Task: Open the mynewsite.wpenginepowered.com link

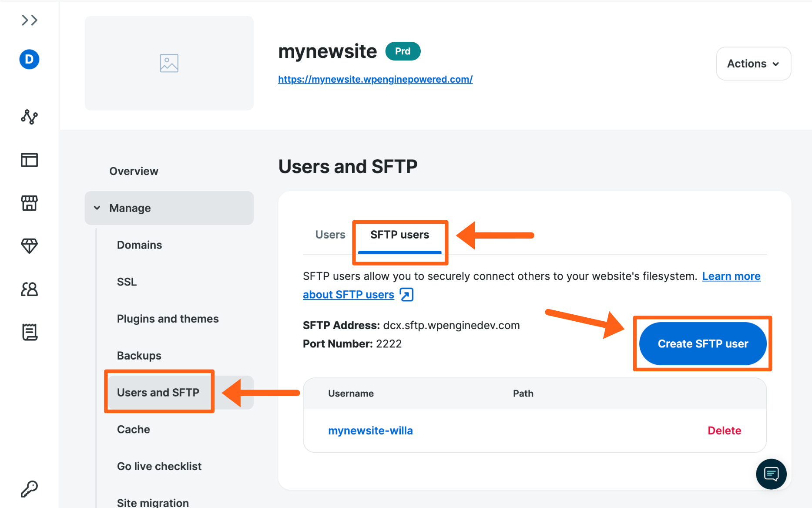Action: (375, 79)
